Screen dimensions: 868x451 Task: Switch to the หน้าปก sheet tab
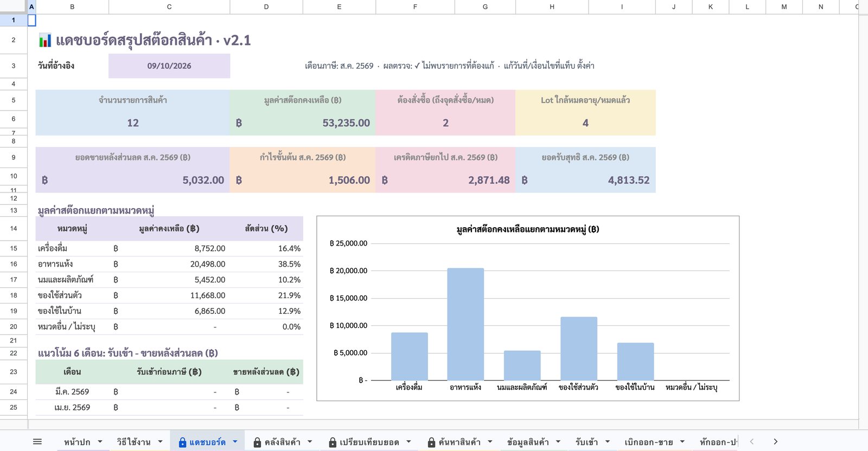(77, 442)
